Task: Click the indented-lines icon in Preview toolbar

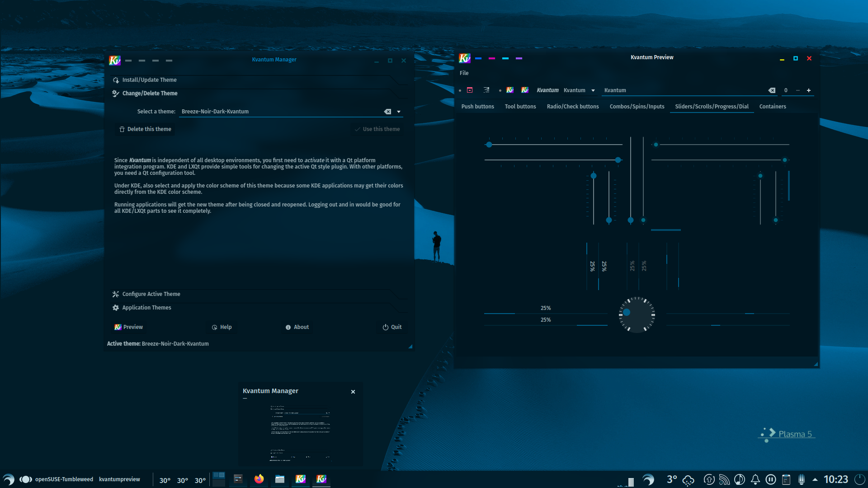Action: [x=486, y=90]
